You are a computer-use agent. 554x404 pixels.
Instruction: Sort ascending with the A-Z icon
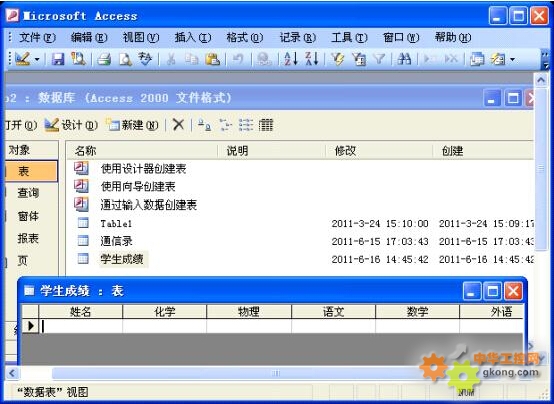click(x=291, y=59)
